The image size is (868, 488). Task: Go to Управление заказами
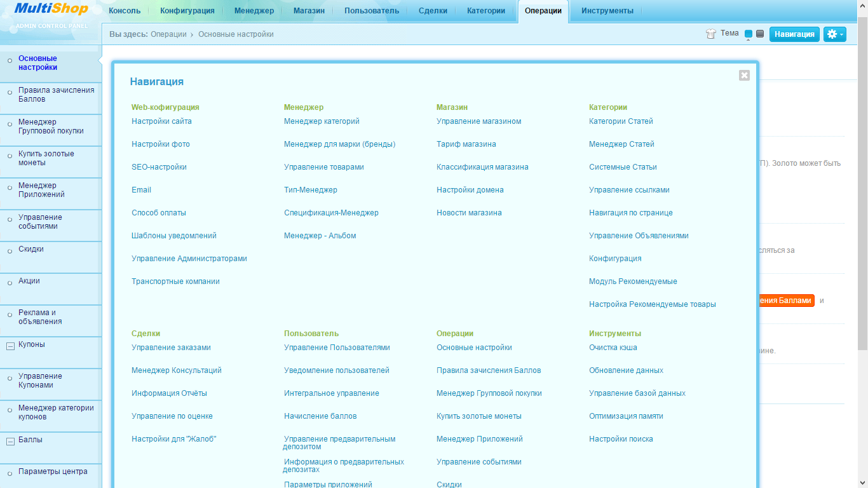[x=171, y=348]
